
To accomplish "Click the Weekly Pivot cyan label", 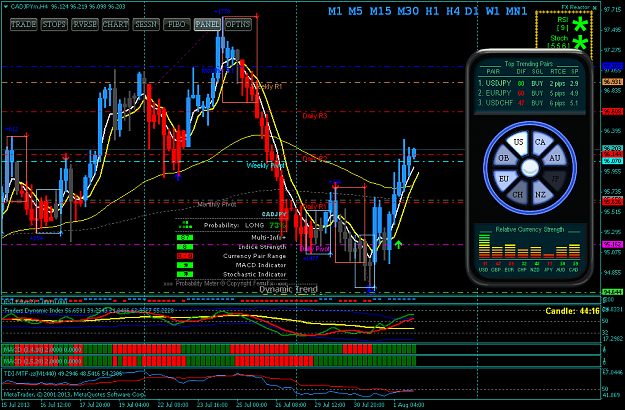I will (265, 165).
